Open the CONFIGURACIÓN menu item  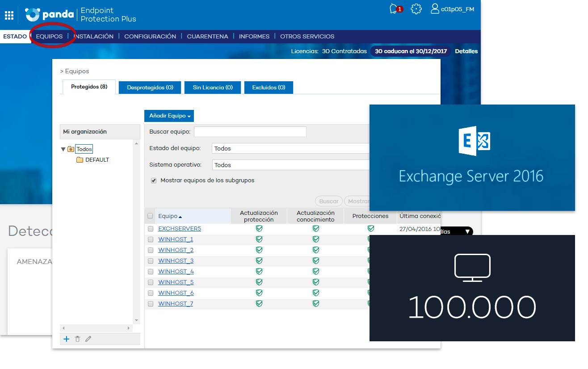[x=150, y=37]
